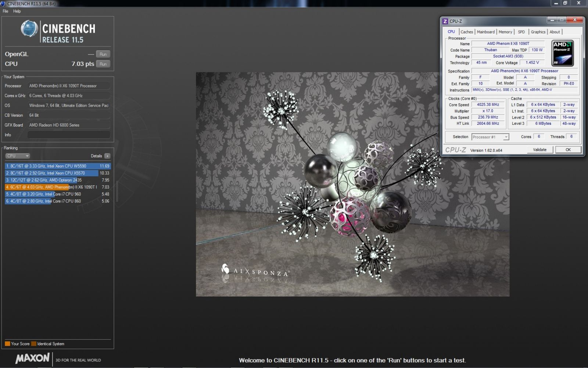This screenshot has height=368, width=588.
Task: Click the GFX Board Radeon HD 6800 value
Action: pos(69,125)
